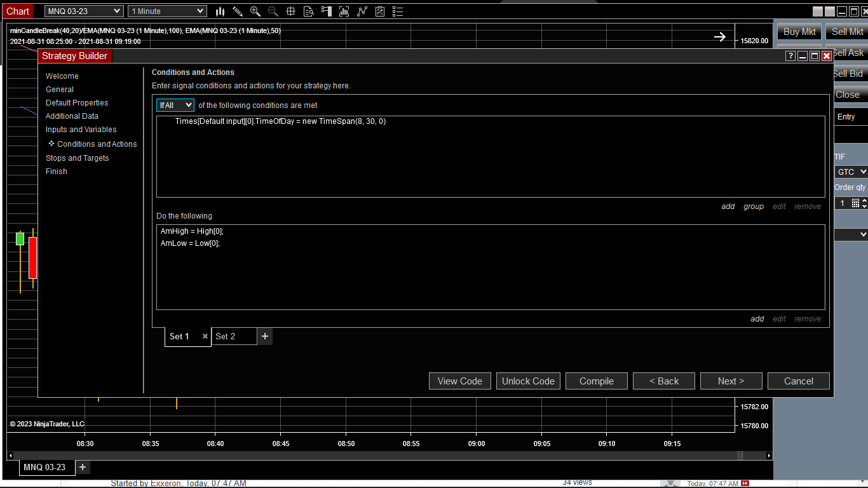The width and height of the screenshot is (868, 488).
Task: Toggle the Chart Trader panel icon
Action: (x=327, y=11)
